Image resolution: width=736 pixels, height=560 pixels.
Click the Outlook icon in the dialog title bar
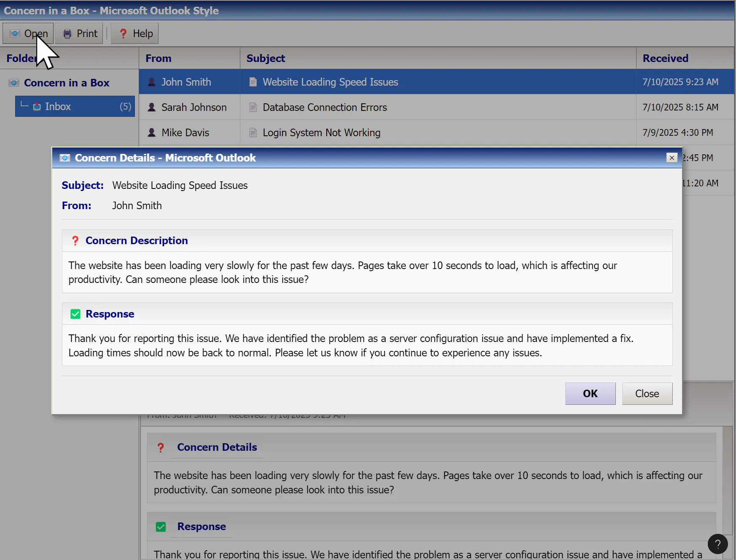point(64,158)
